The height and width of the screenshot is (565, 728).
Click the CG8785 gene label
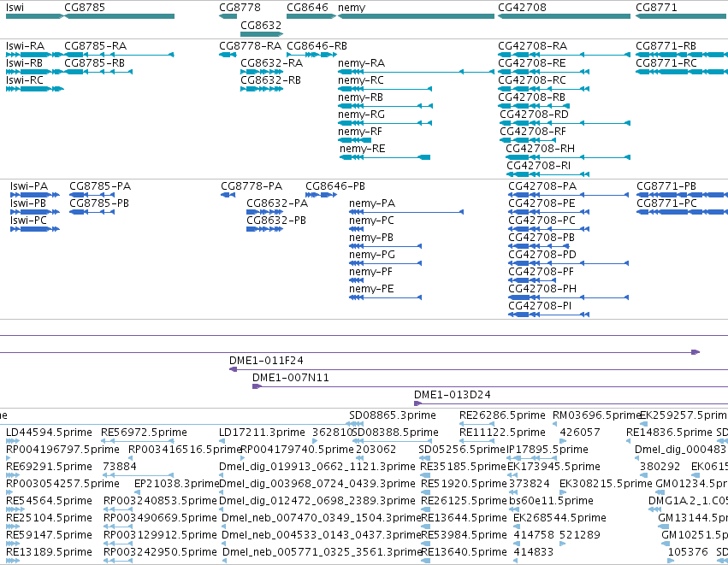pyautogui.click(x=85, y=8)
